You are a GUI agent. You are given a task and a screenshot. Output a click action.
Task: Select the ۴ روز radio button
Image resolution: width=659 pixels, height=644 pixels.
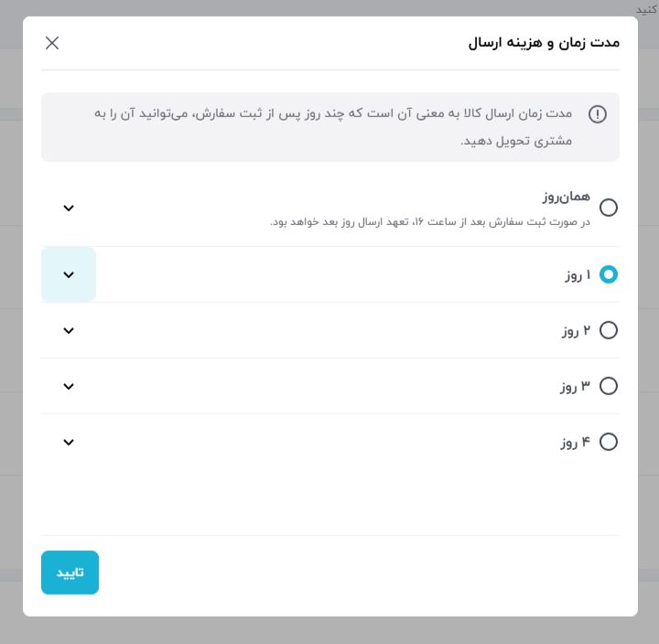click(x=608, y=442)
